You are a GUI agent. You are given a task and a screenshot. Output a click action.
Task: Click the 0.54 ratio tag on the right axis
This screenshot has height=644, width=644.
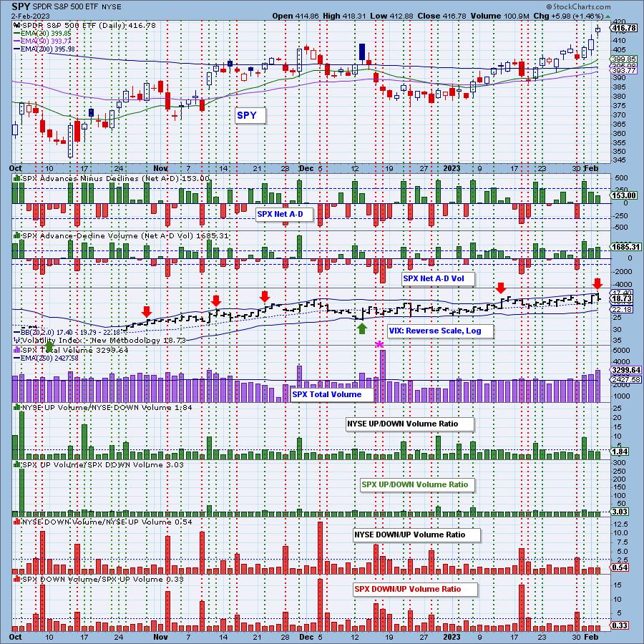point(620,567)
